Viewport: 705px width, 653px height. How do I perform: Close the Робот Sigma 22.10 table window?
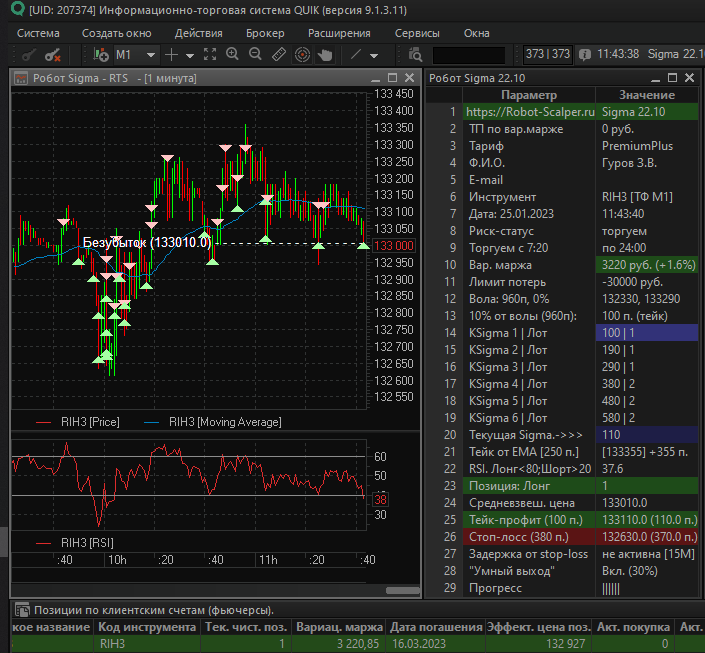(x=689, y=78)
